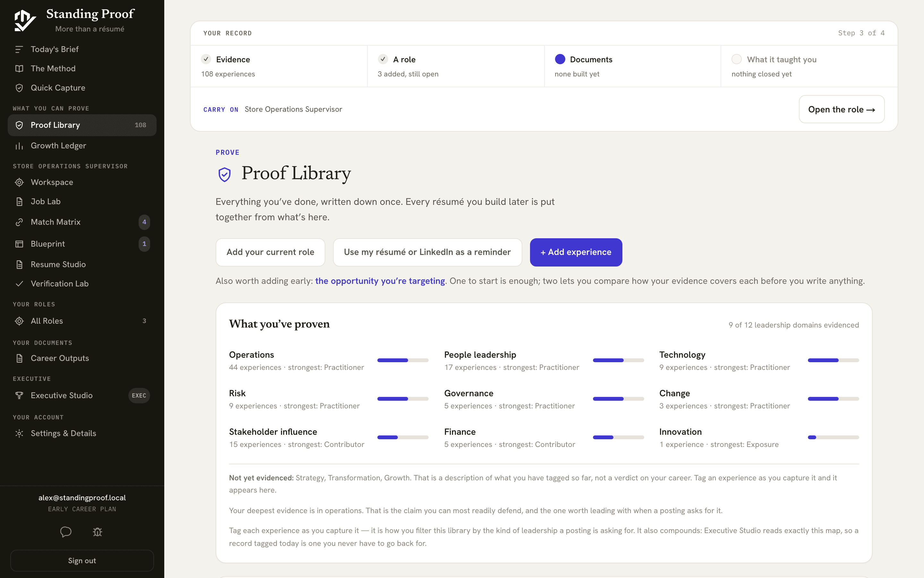Select the Evidence step in Your Record
924x578 pixels.
click(279, 66)
